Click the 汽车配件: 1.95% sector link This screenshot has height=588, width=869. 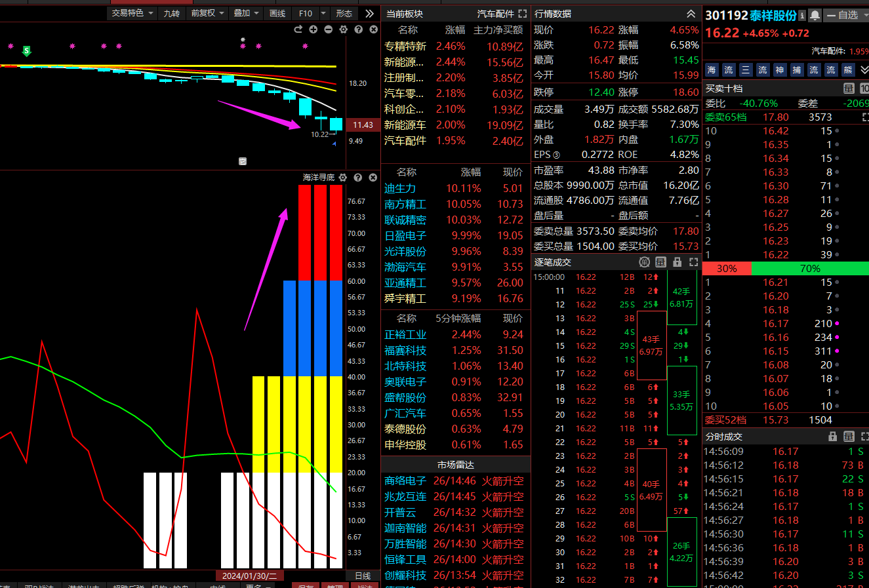839,51
